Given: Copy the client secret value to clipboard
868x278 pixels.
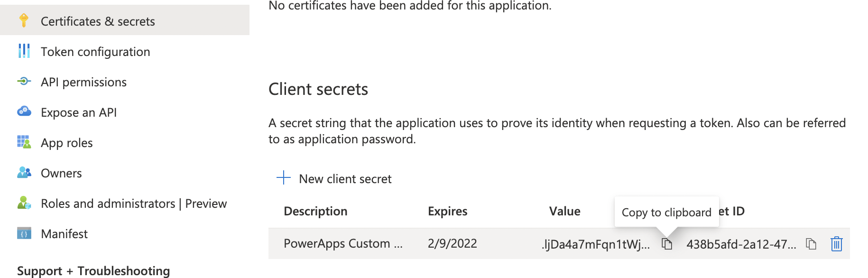Looking at the screenshot, I should pyautogui.click(x=667, y=244).
